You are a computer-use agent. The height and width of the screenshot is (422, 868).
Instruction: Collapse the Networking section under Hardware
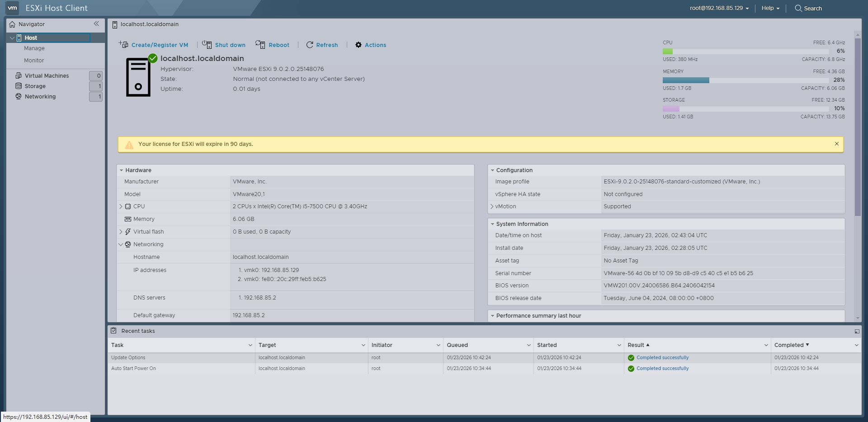pos(121,244)
